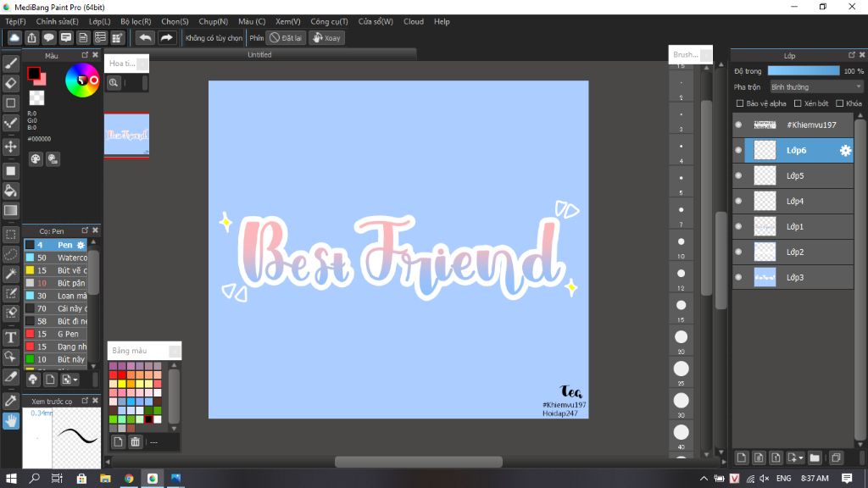
Task: Click the Xoay button
Action: pyautogui.click(x=326, y=37)
